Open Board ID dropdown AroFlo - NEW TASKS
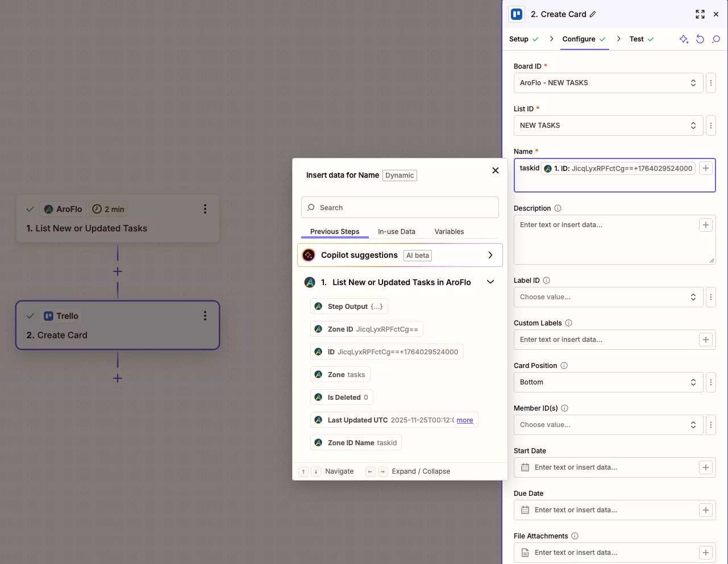728x564 pixels. click(608, 83)
